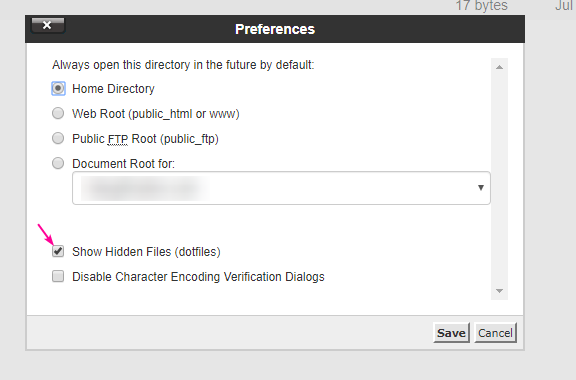
Task: Click the Cancel button
Action: [x=495, y=333]
